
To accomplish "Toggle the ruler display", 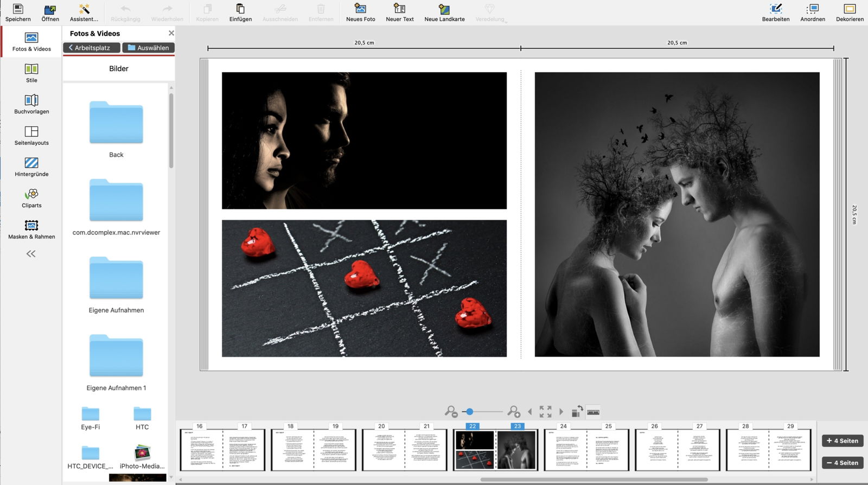I will [593, 412].
